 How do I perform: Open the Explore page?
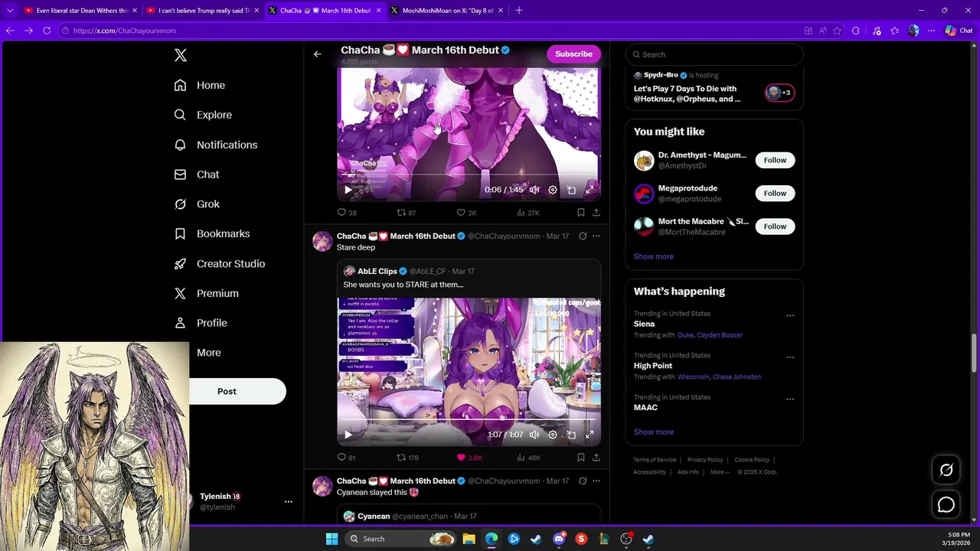(x=203, y=115)
